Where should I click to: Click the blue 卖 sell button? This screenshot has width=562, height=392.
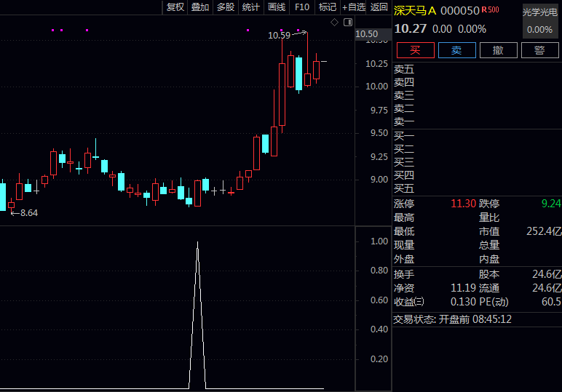(x=457, y=50)
